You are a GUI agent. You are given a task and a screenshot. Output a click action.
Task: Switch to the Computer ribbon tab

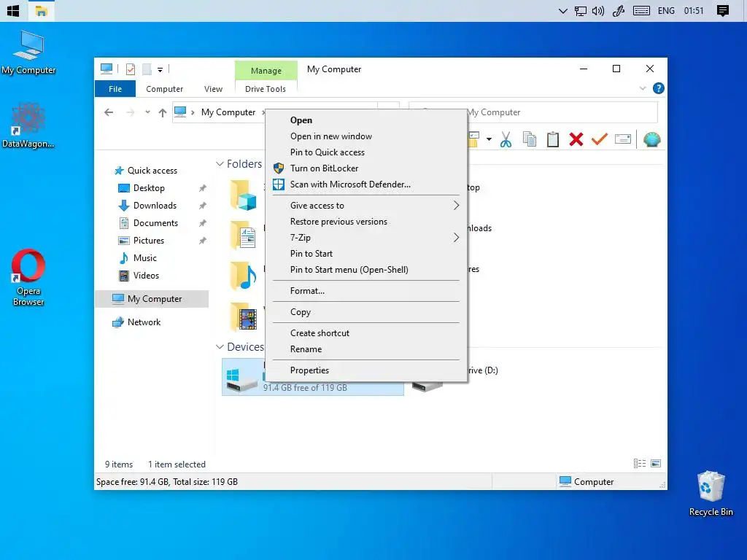tap(164, 89)
